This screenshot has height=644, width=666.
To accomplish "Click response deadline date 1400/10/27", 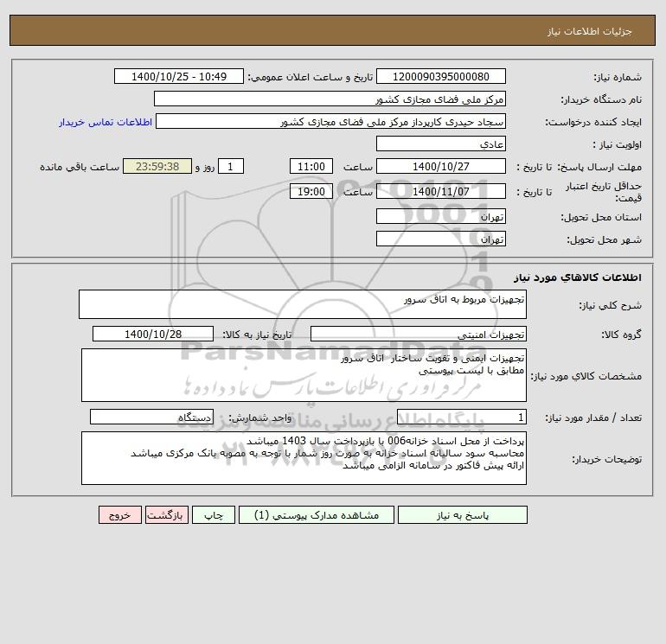I will [441, 167].
